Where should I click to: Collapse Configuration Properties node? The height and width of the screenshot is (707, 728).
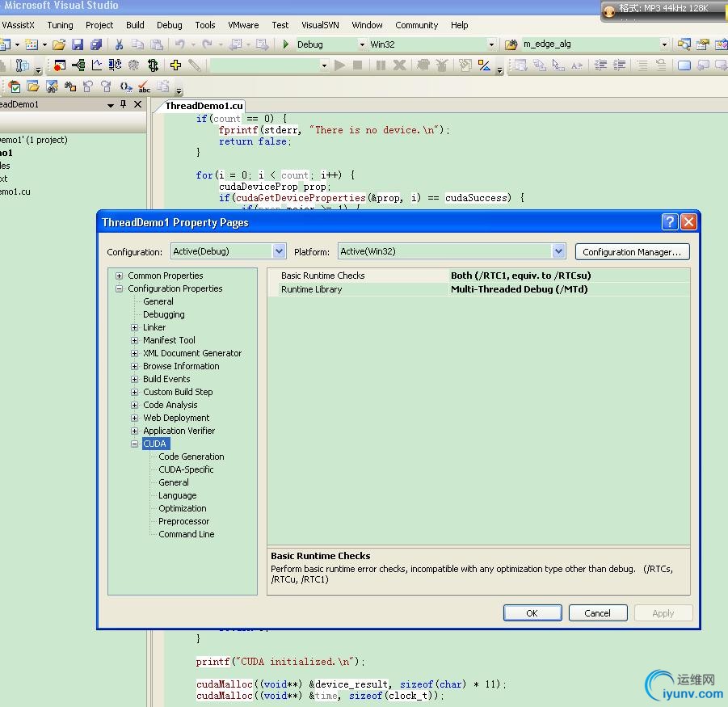pos(120,288)
